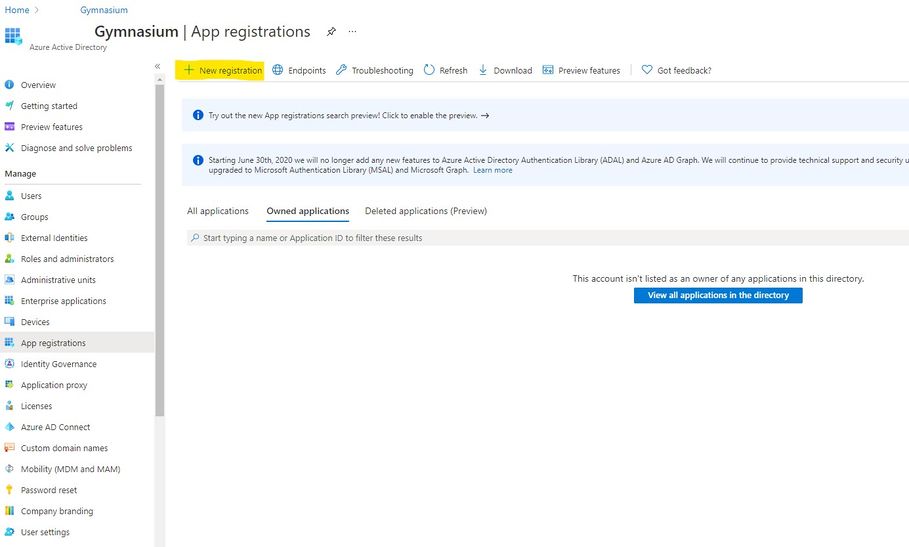Image resolution: width=909 pixels, height=547 pixels.
Task: Open Troubleshooting wrench icon
Action: (342, 70)
